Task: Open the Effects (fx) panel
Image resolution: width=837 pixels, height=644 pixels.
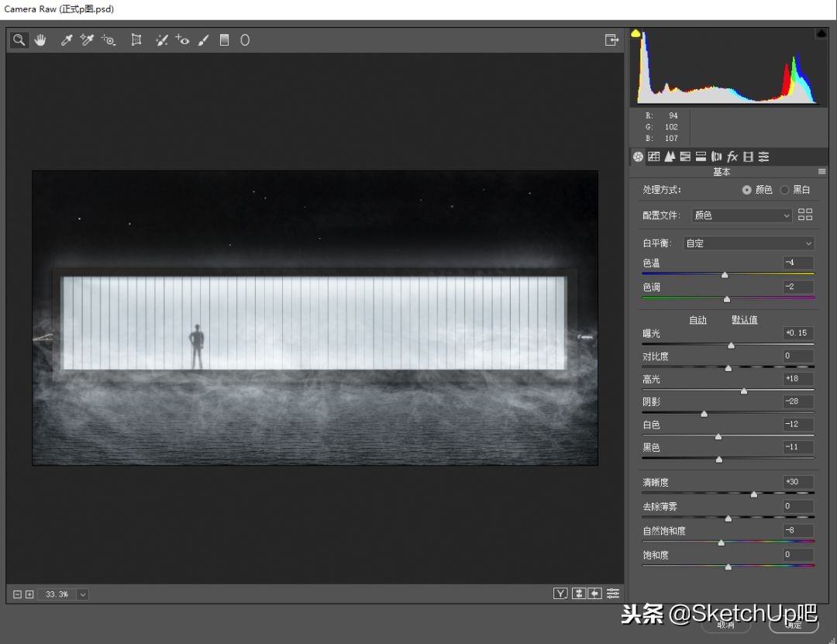Action: pyautogui.click(x=732, y=156)
